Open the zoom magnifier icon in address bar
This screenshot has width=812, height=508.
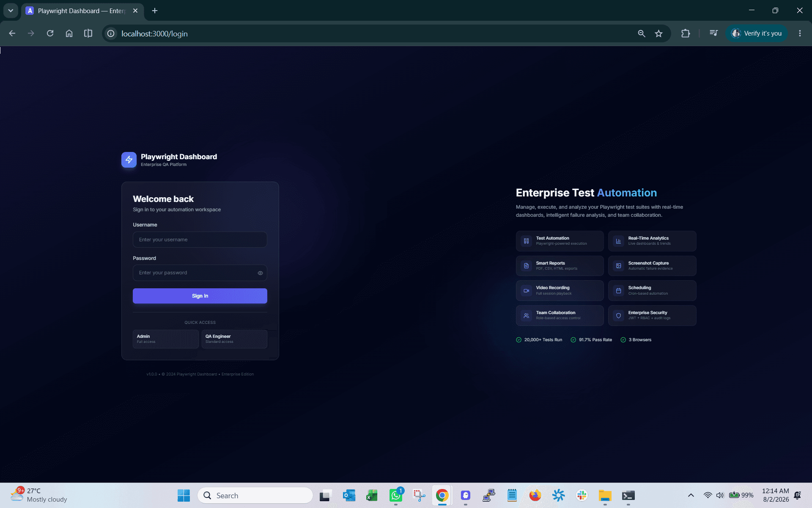[642, 33]
